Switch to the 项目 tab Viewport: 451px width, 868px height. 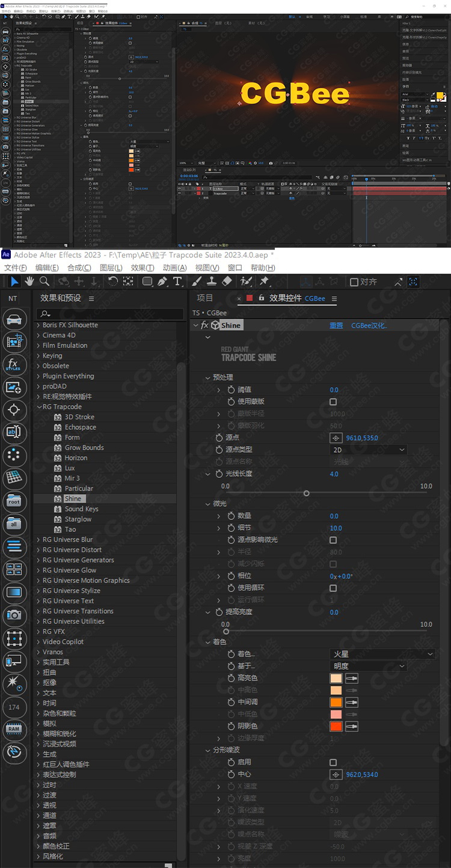tap(205, 298)
